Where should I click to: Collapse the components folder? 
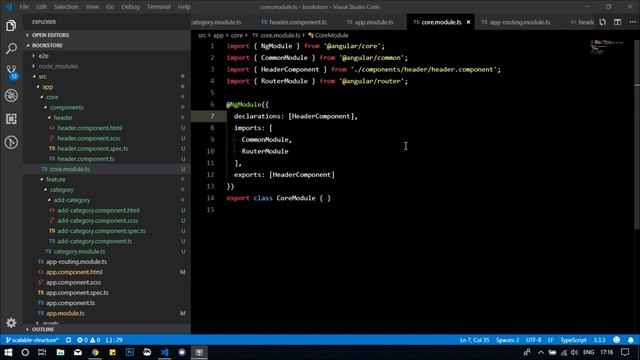(67, 107)
